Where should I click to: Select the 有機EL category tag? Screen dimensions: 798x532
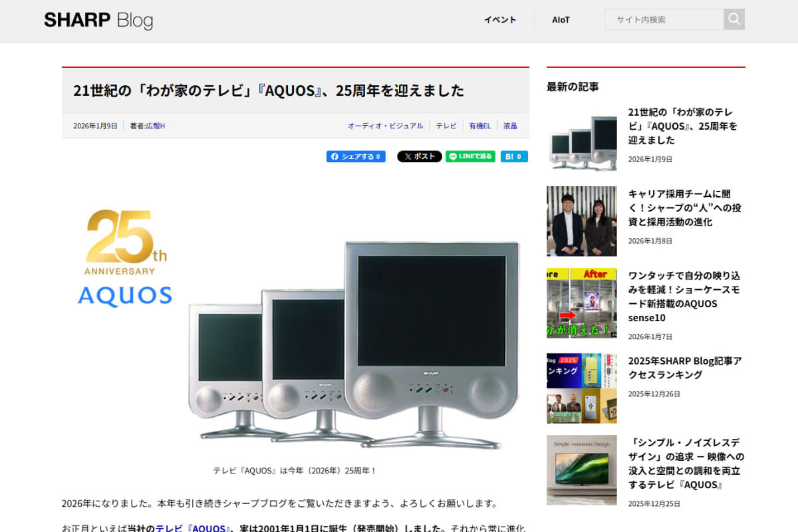[479, 125]
